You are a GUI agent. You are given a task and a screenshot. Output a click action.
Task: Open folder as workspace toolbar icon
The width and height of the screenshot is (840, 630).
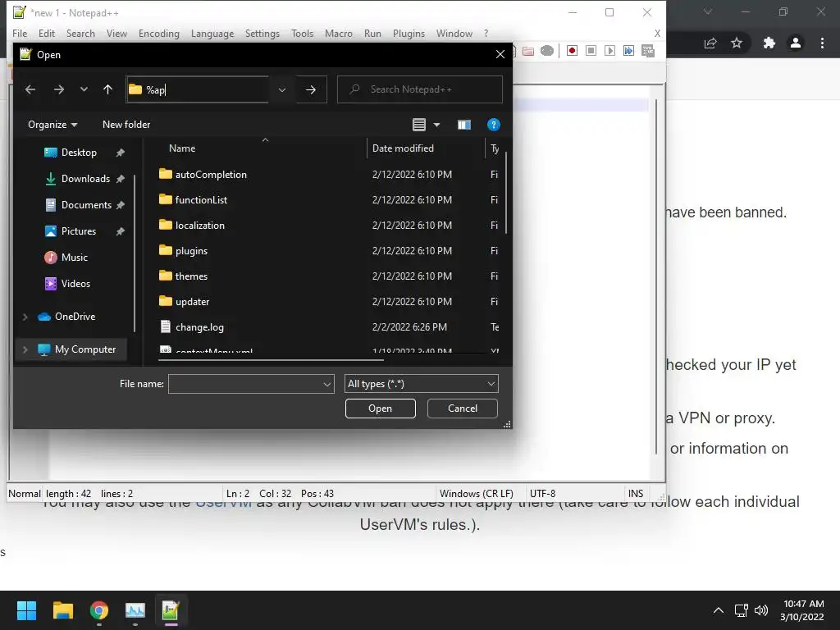click(x=528, y=51)
